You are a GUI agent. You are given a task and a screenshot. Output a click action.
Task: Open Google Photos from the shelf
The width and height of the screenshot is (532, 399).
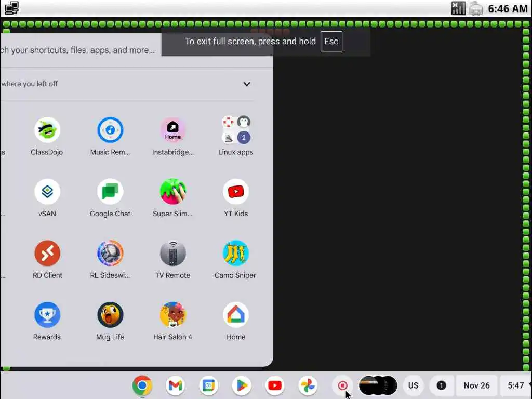coord(308,385)
